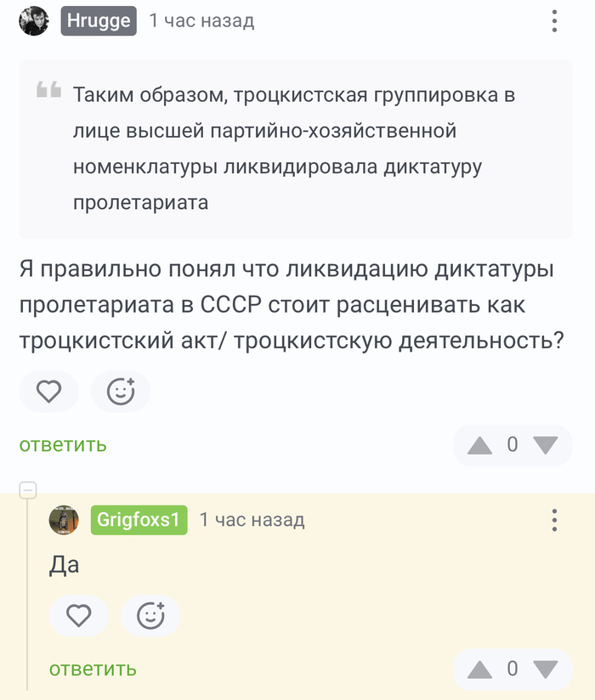Viewport: 595px width, 700px height.
Task: Click the "1 час назад" timestamp on Hrugge's comment
Action: [x=201, y=21]
